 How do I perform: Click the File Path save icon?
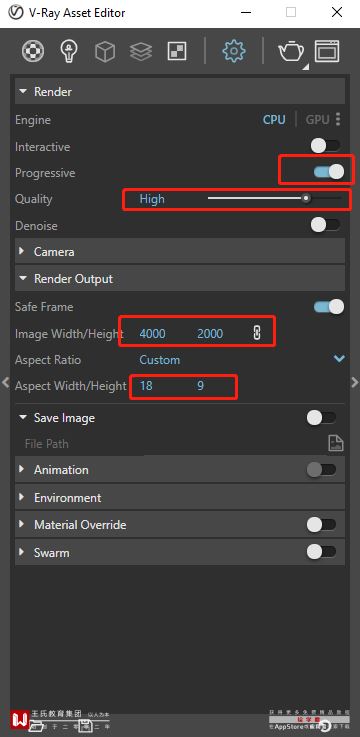[x=336, y=443]
